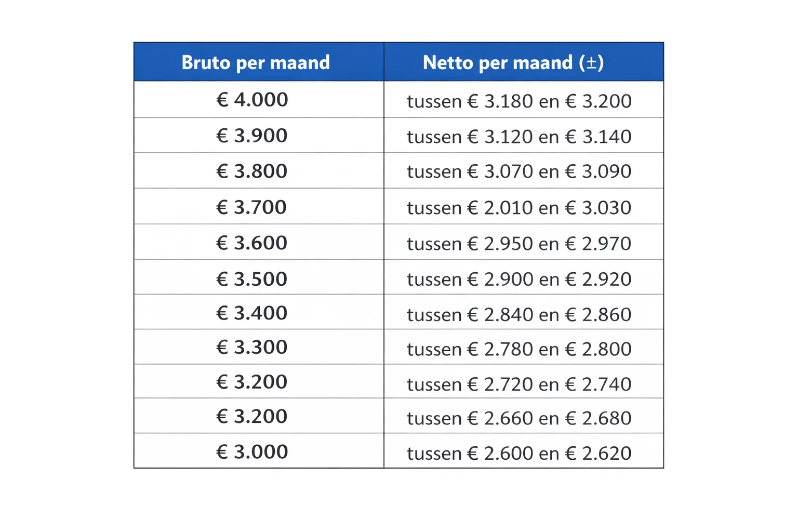Select the € 3.900 bruto cell

pos(252,136)
